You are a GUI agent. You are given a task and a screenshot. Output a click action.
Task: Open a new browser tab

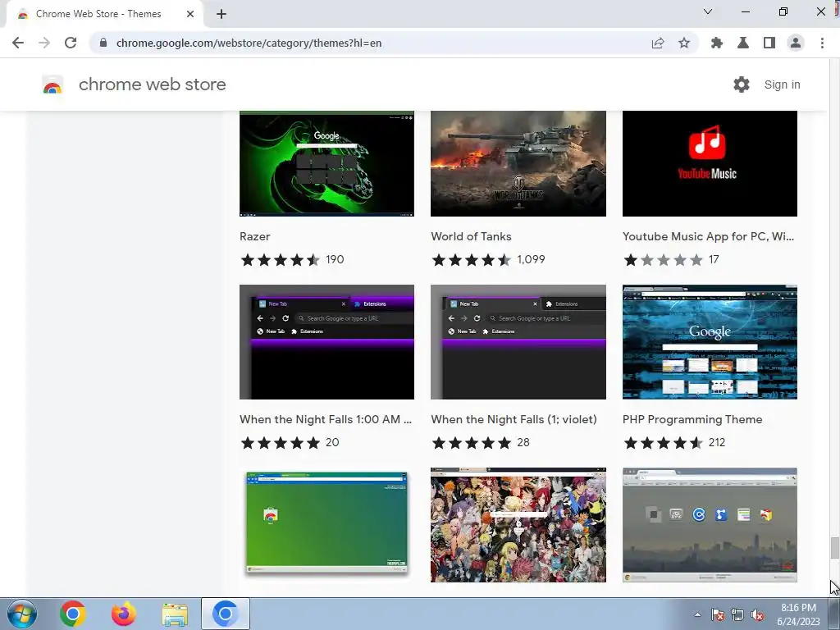point(221,14)
